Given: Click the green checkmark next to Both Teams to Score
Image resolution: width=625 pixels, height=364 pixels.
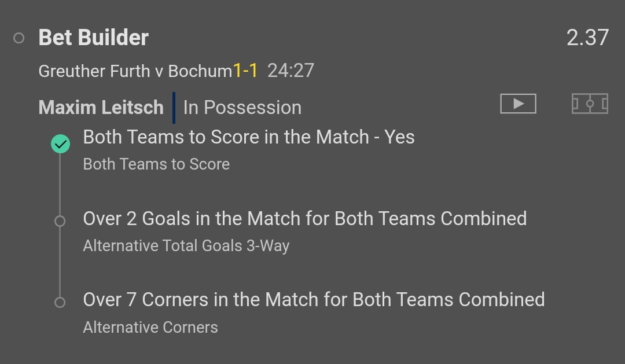Looking at the screenshot, I should tap(61, 144).
